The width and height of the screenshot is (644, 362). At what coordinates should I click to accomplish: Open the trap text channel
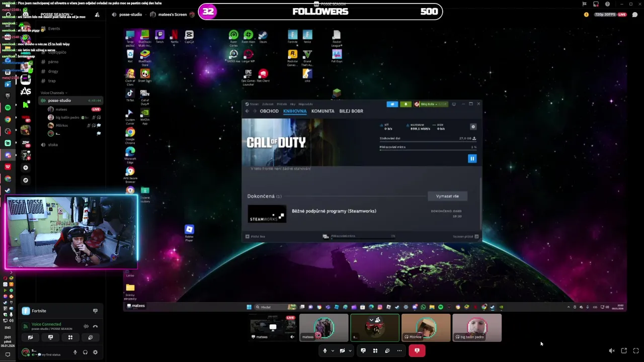point(52,81)
